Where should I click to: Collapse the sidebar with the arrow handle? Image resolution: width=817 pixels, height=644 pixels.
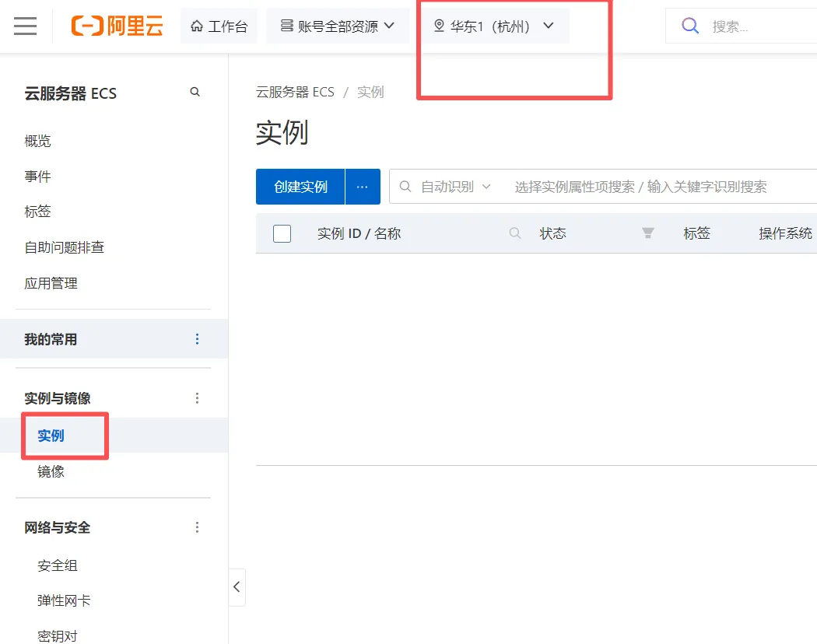(237, 587)
